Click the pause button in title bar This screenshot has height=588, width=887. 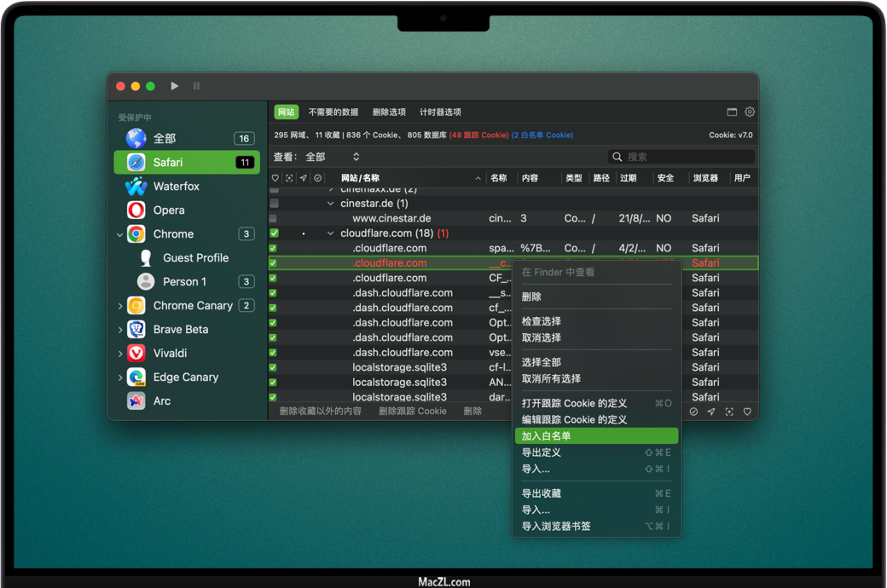(x=196, y=86)
